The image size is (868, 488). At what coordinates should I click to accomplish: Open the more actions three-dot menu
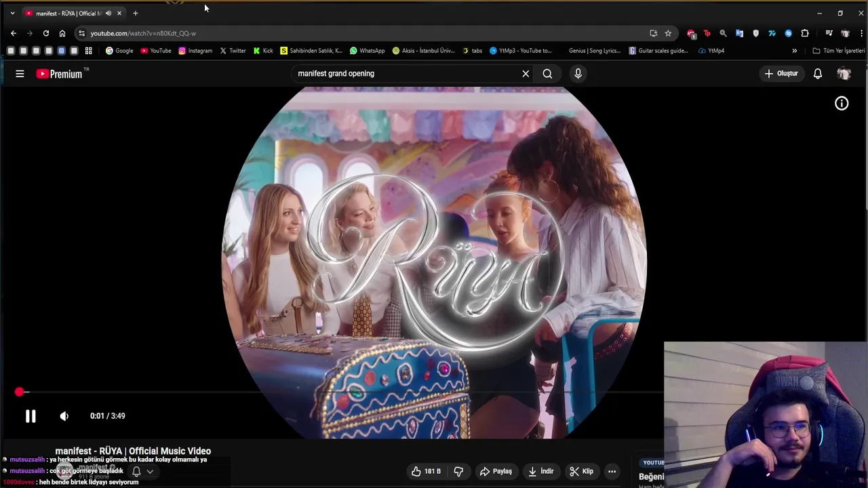612,471
